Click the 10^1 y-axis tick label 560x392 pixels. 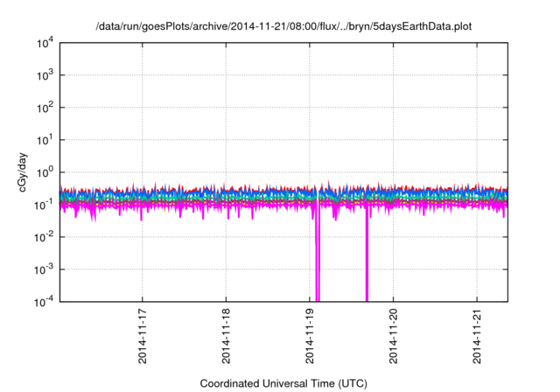(45, 140)
